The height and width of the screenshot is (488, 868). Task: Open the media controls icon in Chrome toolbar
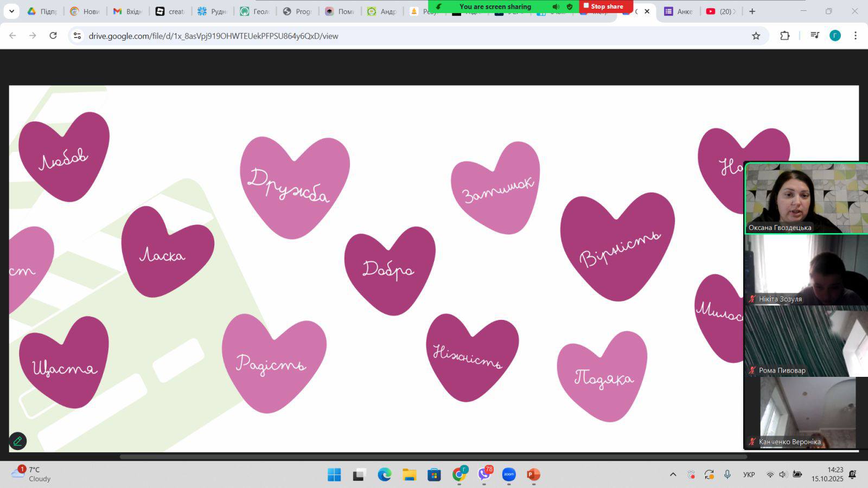(x=814, y=36)
